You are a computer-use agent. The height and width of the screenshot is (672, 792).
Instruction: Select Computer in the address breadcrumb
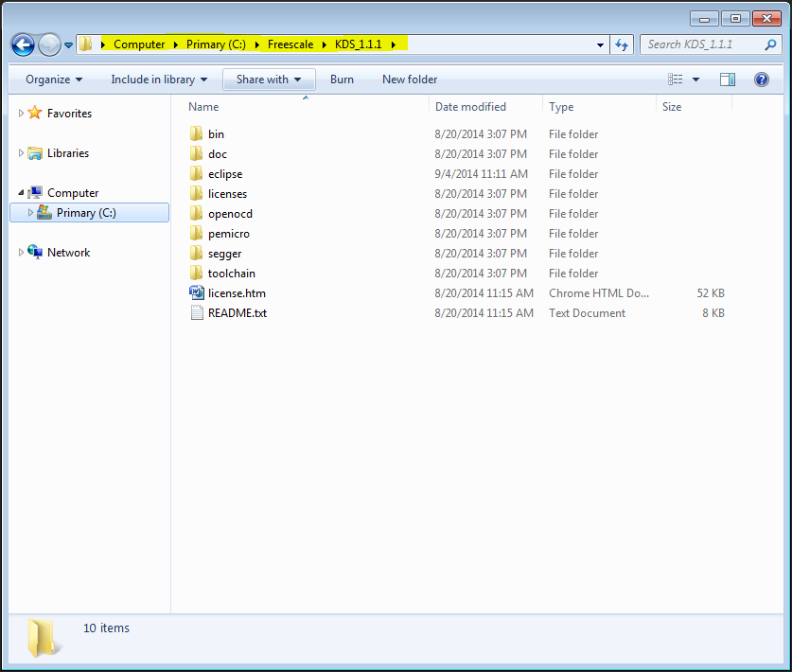tap(139, 44)
